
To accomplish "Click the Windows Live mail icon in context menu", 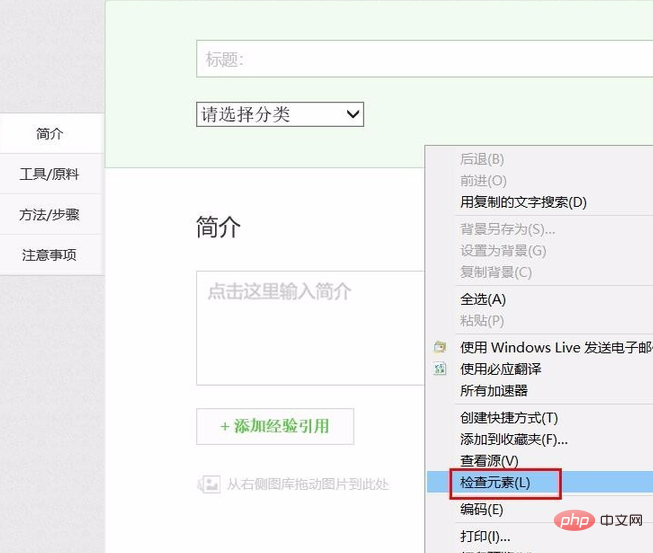I will 439,347.
